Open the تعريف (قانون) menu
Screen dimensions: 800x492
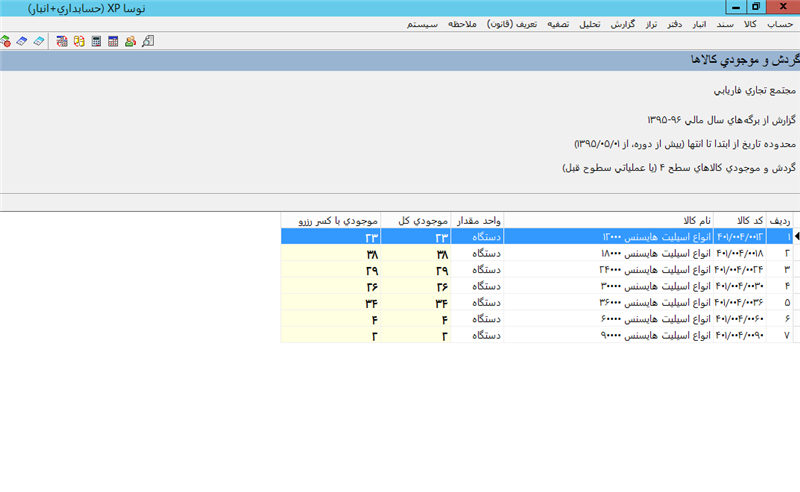coord(512,23)
